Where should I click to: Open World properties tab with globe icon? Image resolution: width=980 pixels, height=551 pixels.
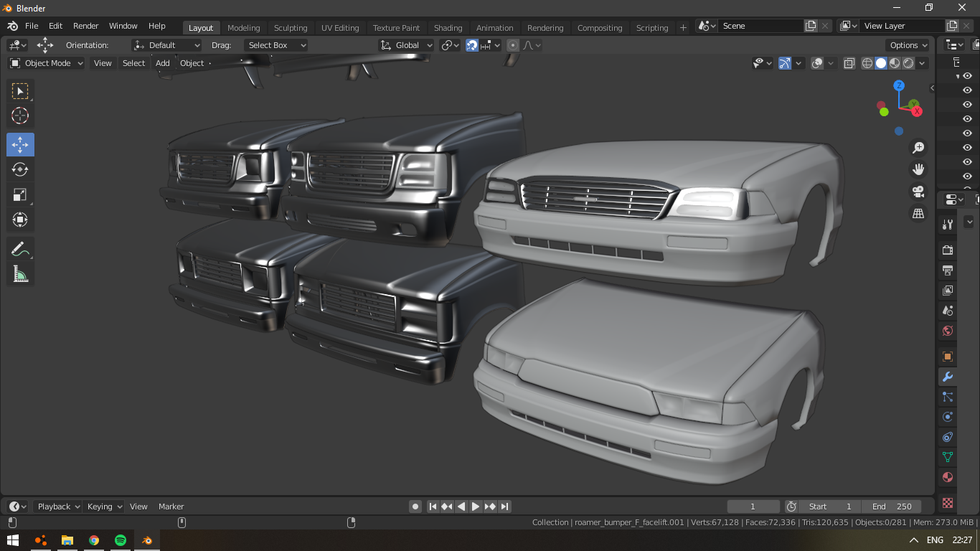[x=948, y=331]
